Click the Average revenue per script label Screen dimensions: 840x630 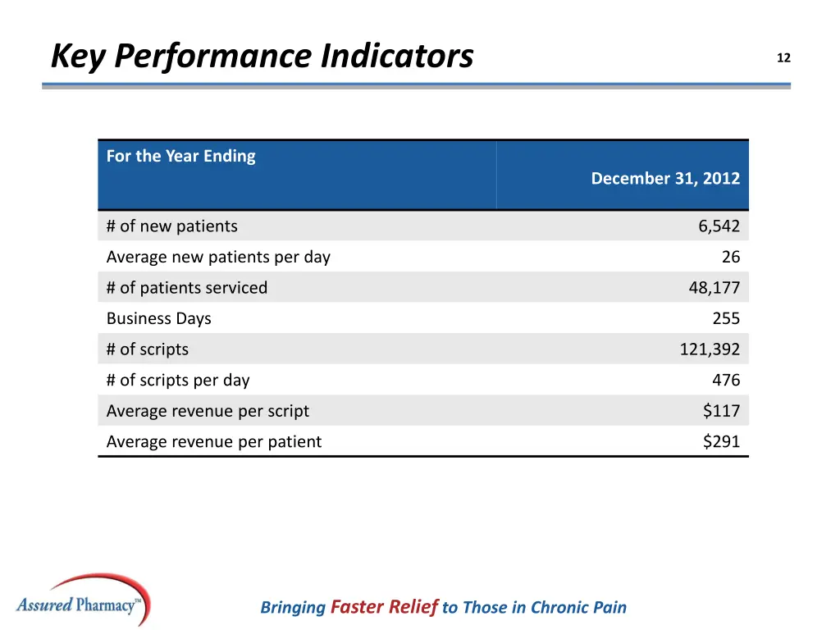coord(208,410)
